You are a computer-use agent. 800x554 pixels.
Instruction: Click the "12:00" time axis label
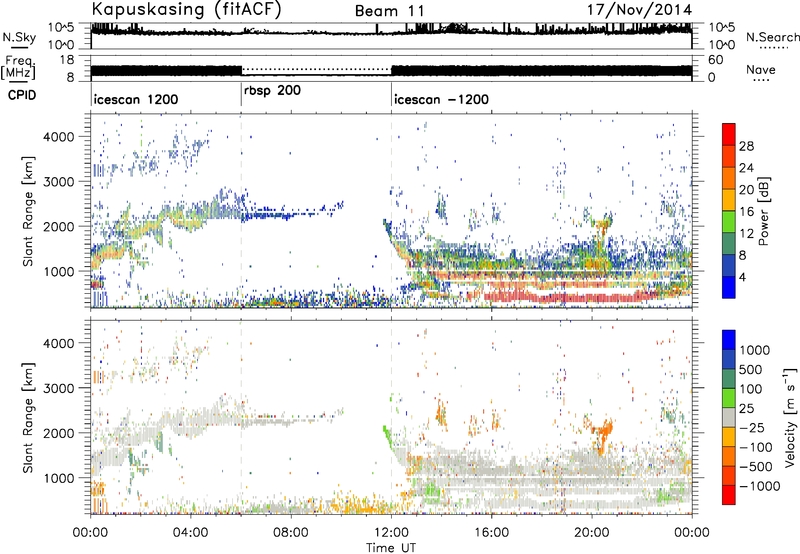click(x=391, y=533)
